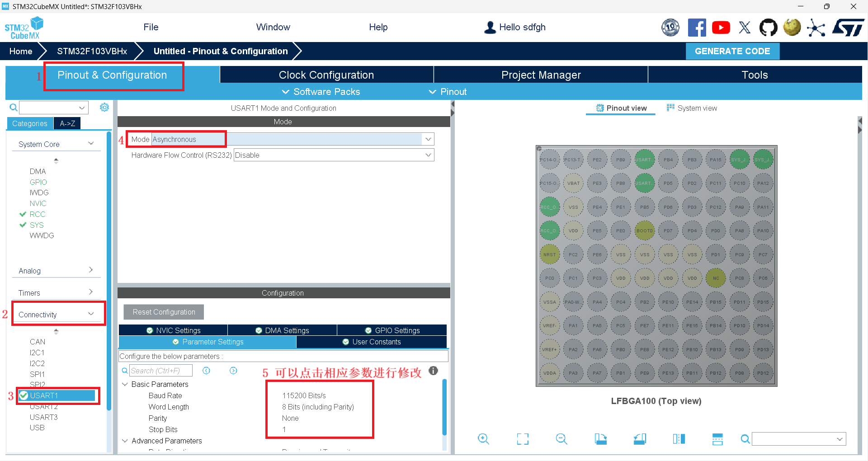Open the X social icon
This screenshot has width=868, height=461.
click(745, 28)
